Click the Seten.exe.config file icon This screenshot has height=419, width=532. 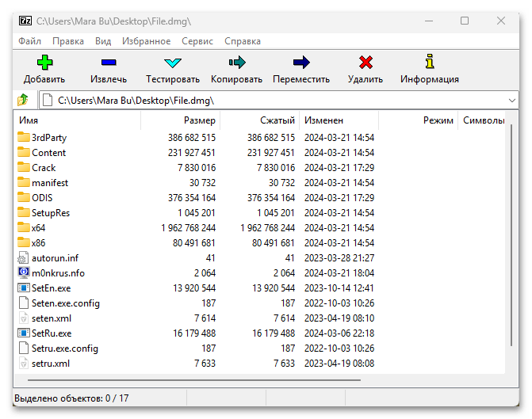(x=24, y=303)
